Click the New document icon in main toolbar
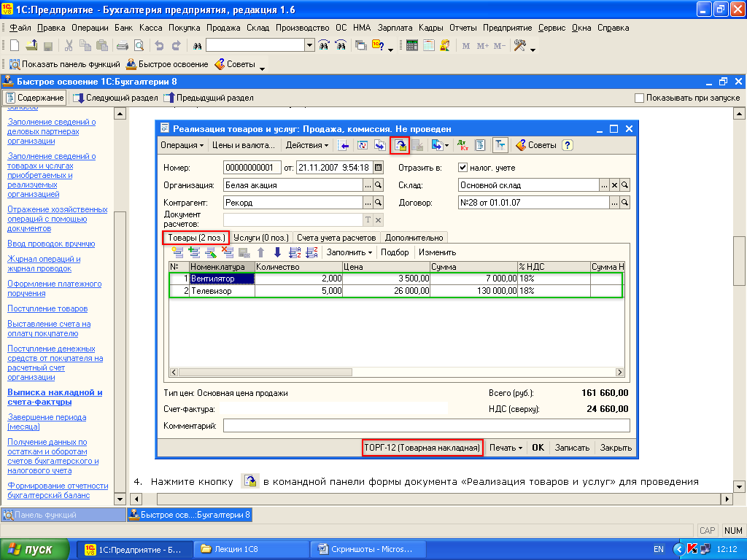The image size is (747, 560). (x=15, y=45)
